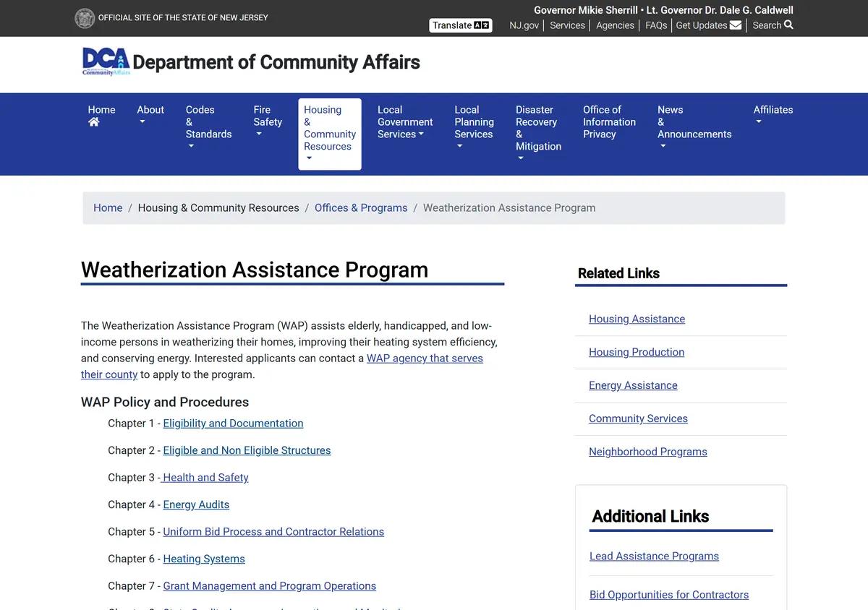Open Housing & Community Resources dropdown
This screenshot has height=610, width=868.
[x=330, y=134]
